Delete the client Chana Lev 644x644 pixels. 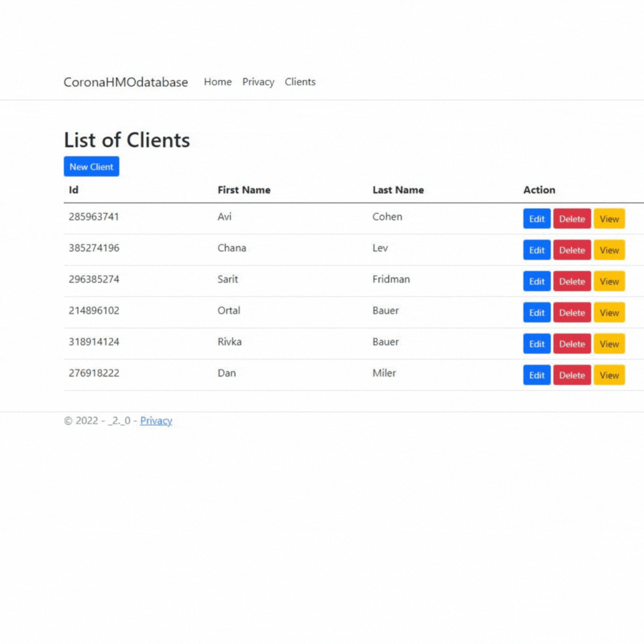click(572, 250)
